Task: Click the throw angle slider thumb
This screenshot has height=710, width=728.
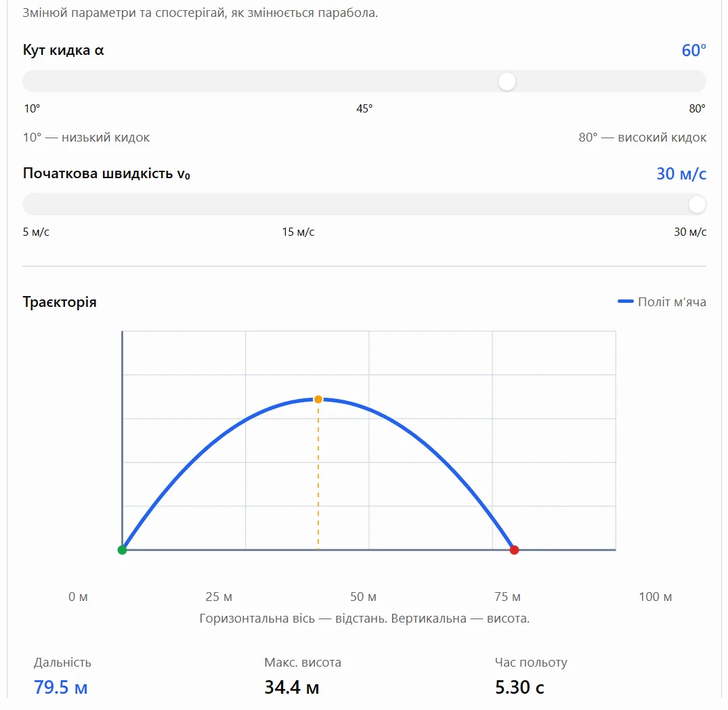Action: (x=507, y=82)
